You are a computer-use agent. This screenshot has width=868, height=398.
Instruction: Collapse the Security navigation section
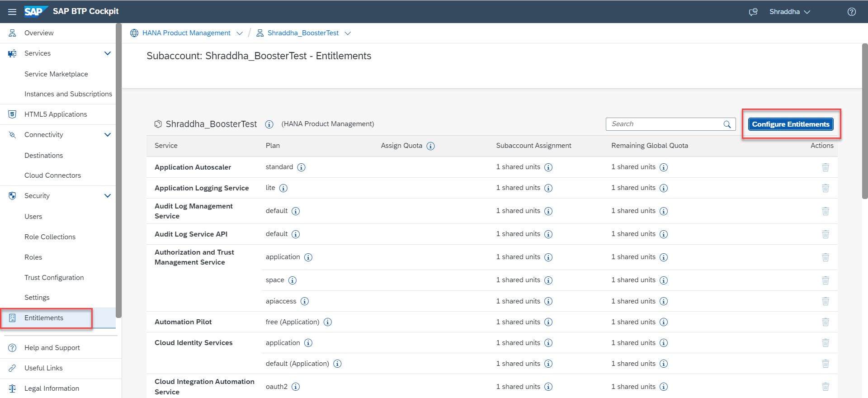[x=108, y=196]
